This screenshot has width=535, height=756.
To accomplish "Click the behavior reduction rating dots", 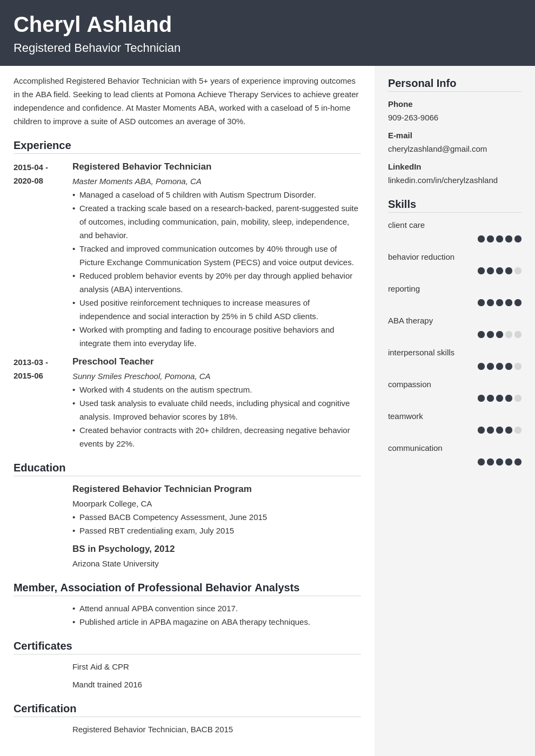I will tap(499, 271).
